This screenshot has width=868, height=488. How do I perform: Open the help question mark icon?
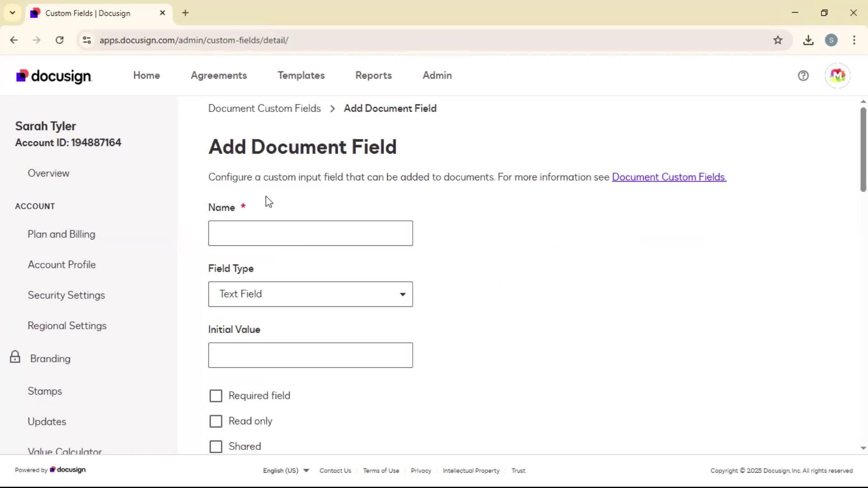803,75
